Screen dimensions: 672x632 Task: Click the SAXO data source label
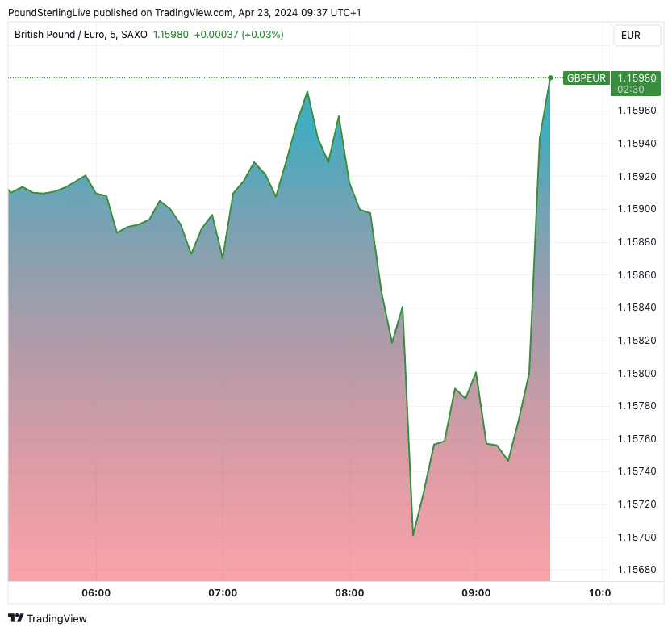[x=133, y=35]
